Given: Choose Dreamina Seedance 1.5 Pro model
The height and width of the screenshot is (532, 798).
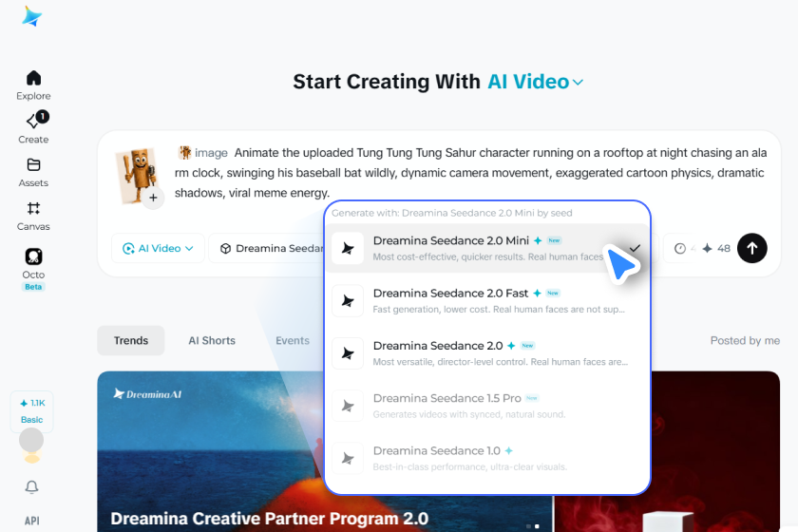Looking at the screenshot, I should point(487,406).
